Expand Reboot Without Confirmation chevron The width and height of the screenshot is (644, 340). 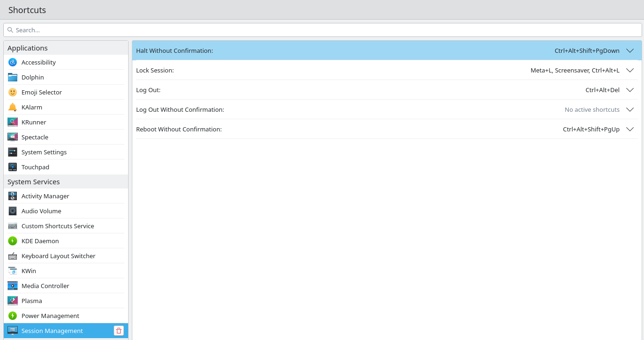tap(630, 129)
